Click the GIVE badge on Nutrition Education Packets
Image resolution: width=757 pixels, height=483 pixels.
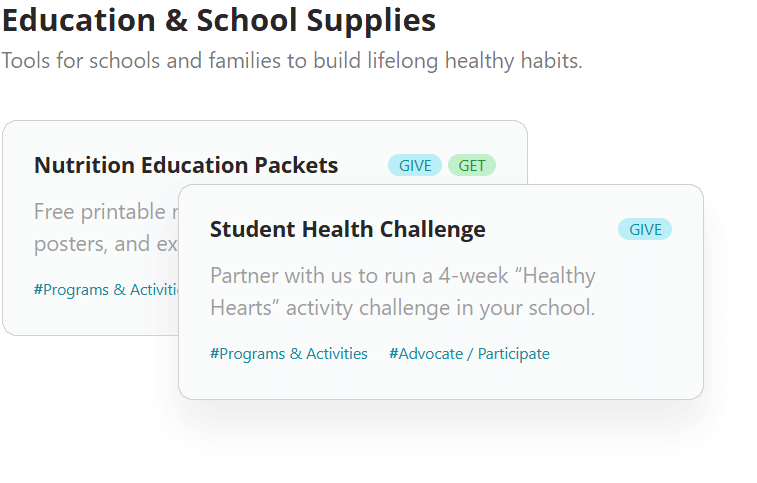point(414,166)
